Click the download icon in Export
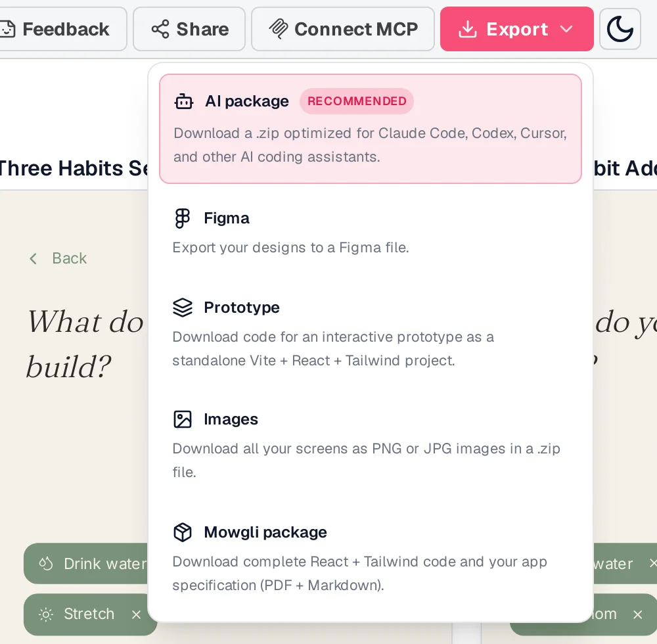This screenshot has height=644, width=657. pos(468,30)
